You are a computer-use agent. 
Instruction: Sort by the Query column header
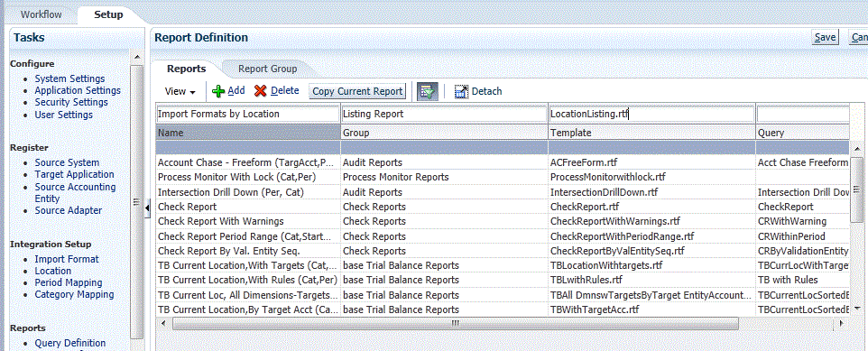803,133
